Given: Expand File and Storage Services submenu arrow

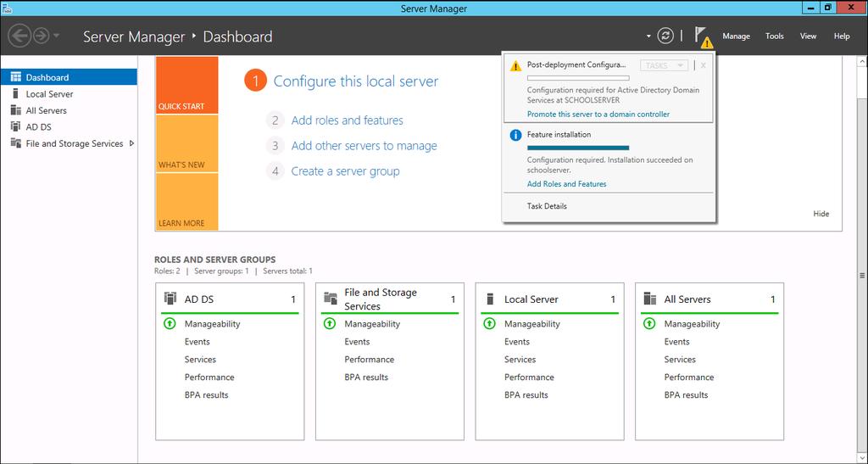Looking at the screenshot, I should pyautogui.click(x=131, y=143).
